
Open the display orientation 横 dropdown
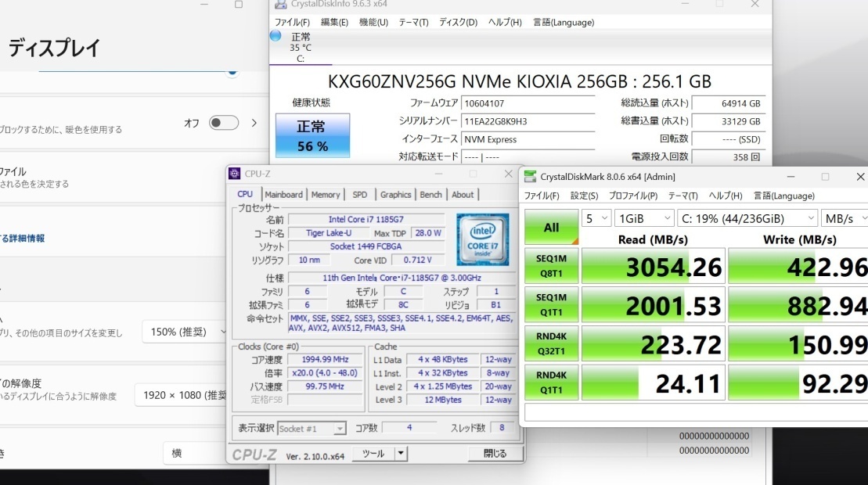click(195, 453)
